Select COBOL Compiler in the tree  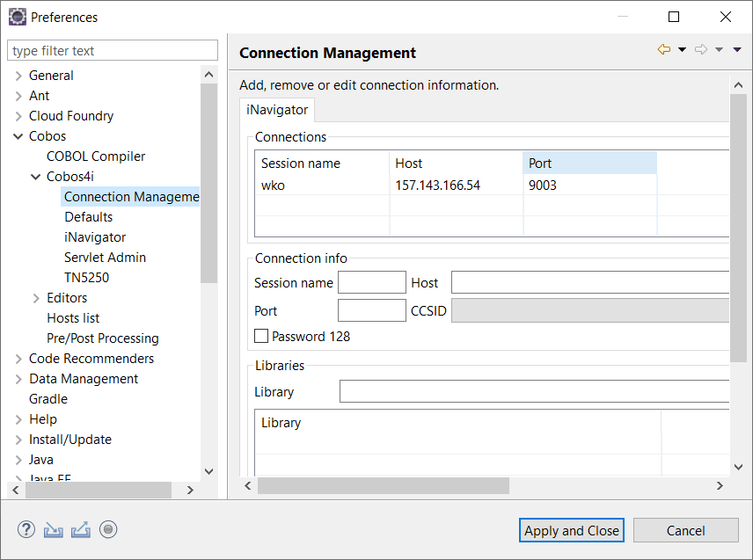(x=96, y=156)
